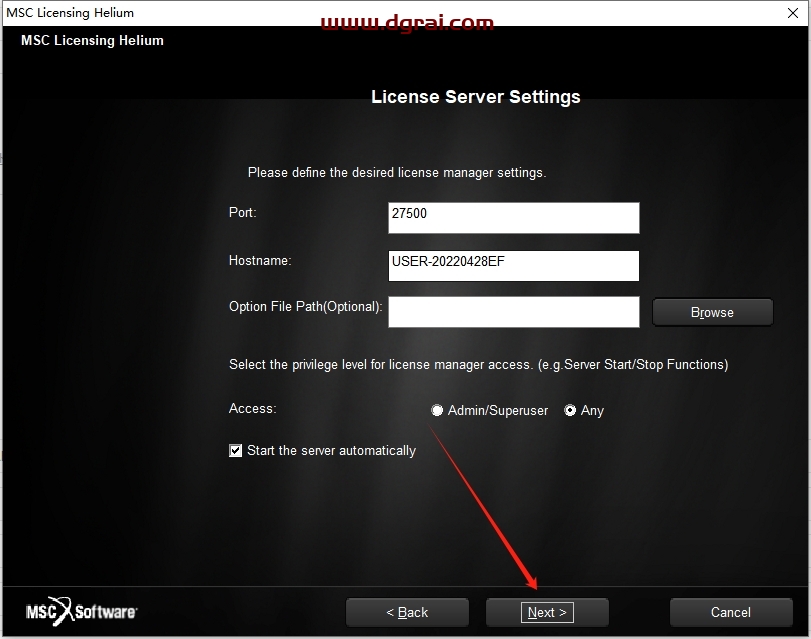Close the MSC Licensing Helium window
The width and height of the screenshot is (811, 639).
coord(792,13)
